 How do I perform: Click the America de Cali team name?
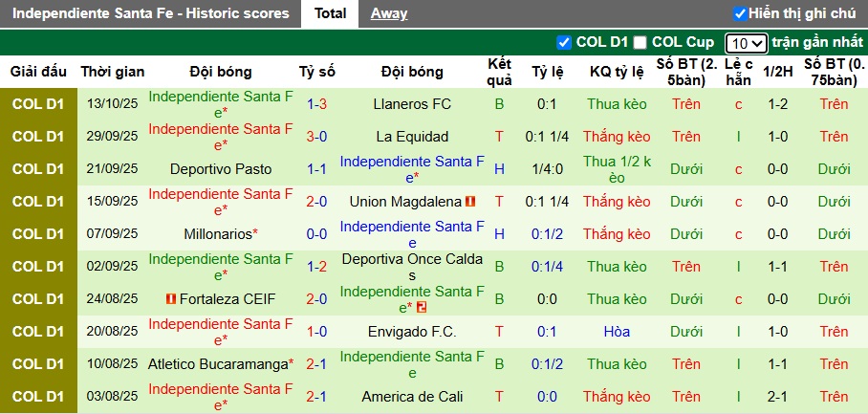click(412, 397)
